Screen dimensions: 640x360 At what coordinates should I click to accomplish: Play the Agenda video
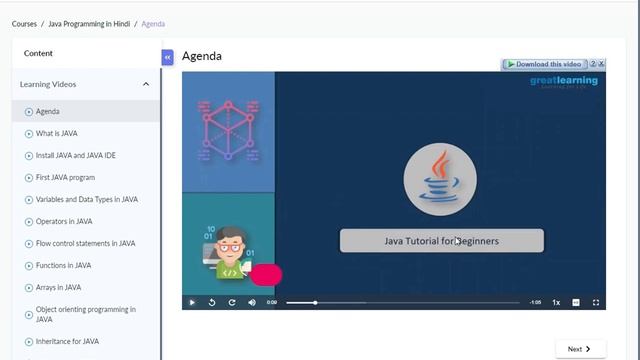(192, 302)
